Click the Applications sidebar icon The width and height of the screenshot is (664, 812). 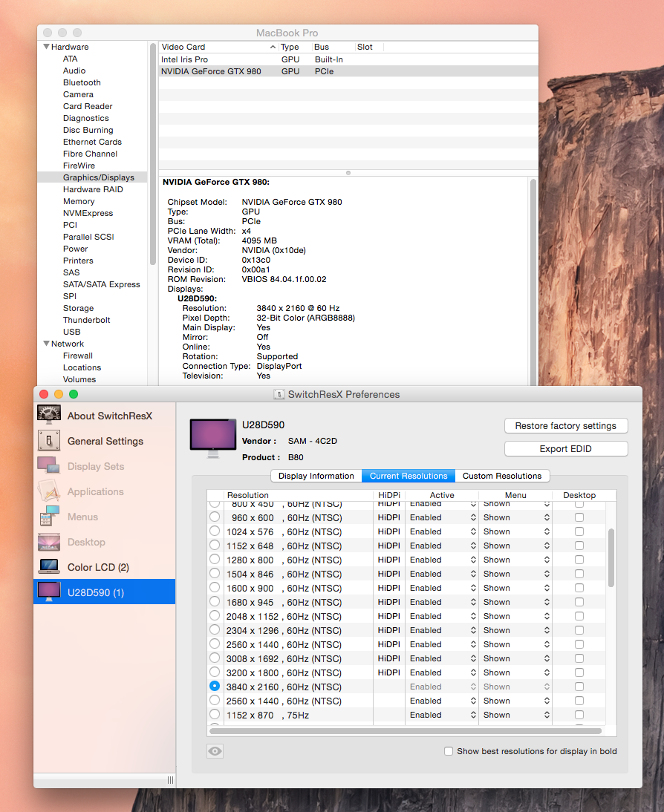pyautogui.click(x=49, y=491)
